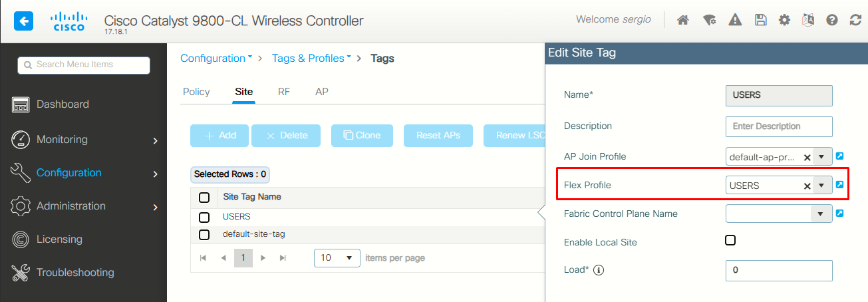Switch to the AP tab
The height and width of the screenshot is (302, 868).
click(322, 92)
